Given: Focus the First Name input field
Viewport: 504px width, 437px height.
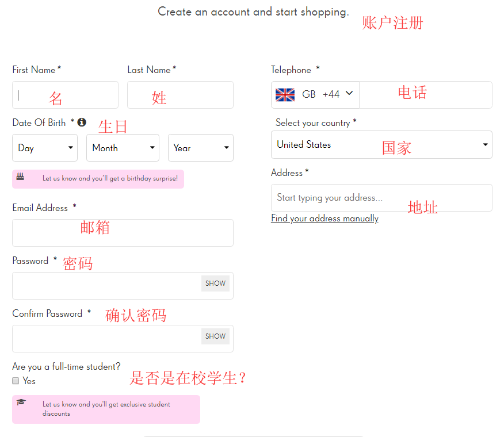Looking at the screenshot, I should click(x=65, y=95).
